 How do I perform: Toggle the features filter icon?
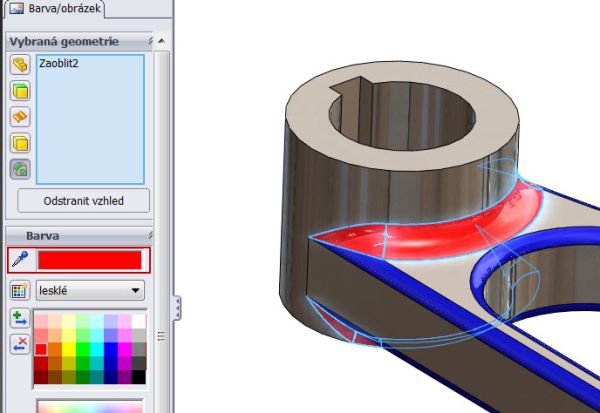point(20,169)
